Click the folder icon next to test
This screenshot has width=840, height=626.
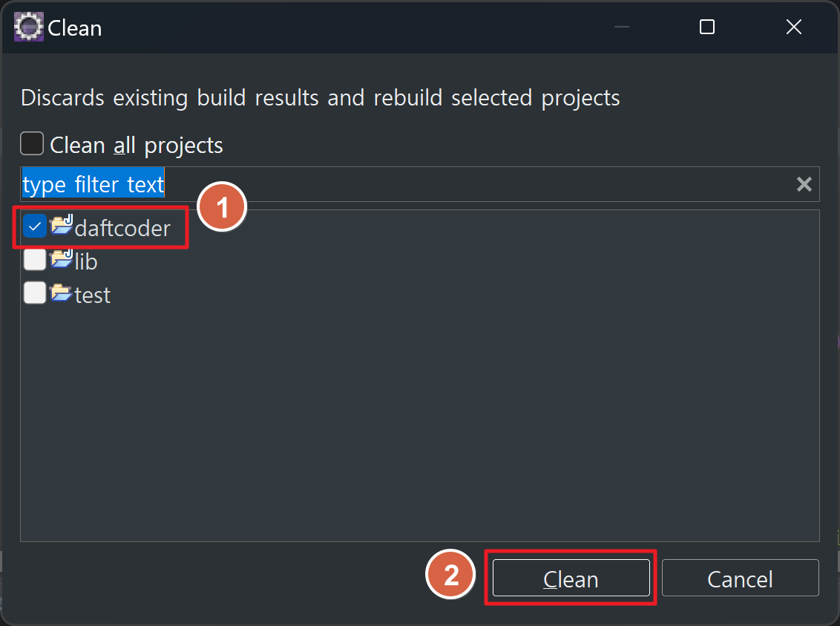pos(61,293)
